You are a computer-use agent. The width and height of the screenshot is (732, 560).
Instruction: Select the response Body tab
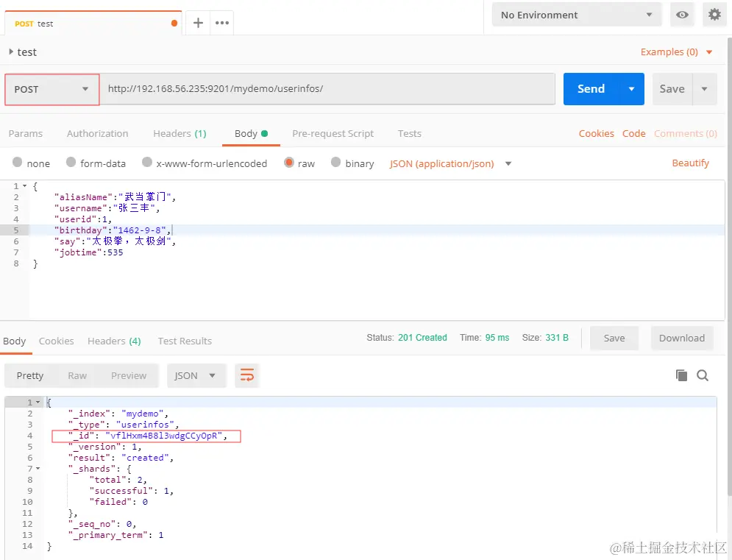15,341
